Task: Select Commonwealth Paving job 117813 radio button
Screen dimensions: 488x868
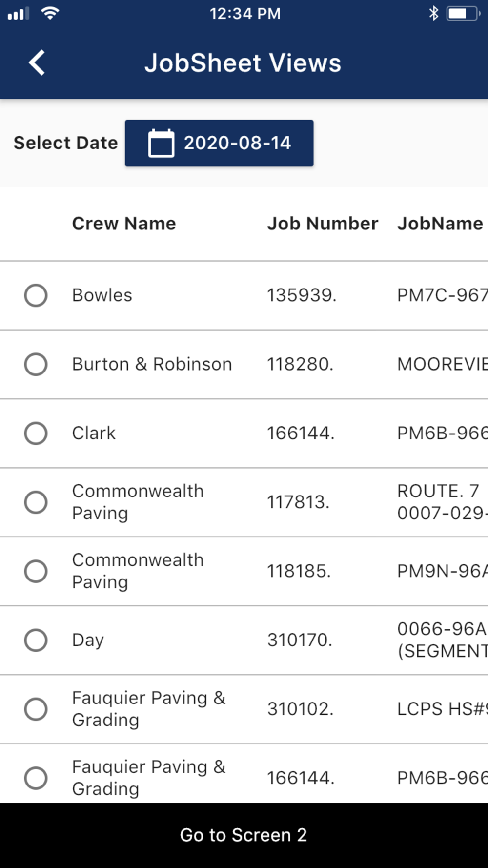Action: [x=36, y=502]
